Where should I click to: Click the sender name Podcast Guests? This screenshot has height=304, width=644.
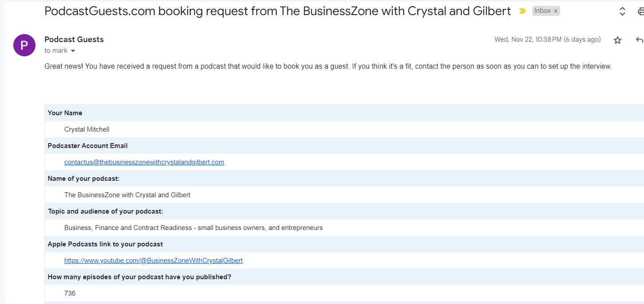[x=74, y=39]
